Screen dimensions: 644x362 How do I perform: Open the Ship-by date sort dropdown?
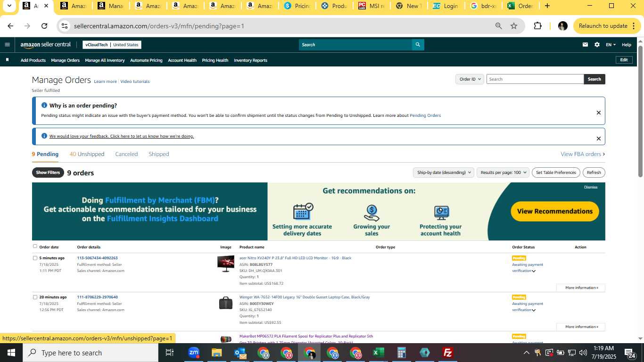(x=443, y=173)
